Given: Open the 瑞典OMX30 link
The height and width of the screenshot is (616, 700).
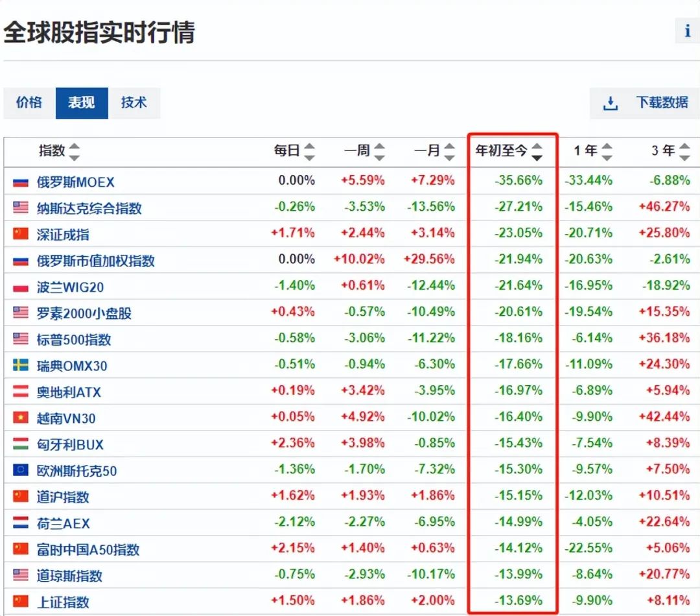Looking at the screenshot, I should click(x=72, y=366).
